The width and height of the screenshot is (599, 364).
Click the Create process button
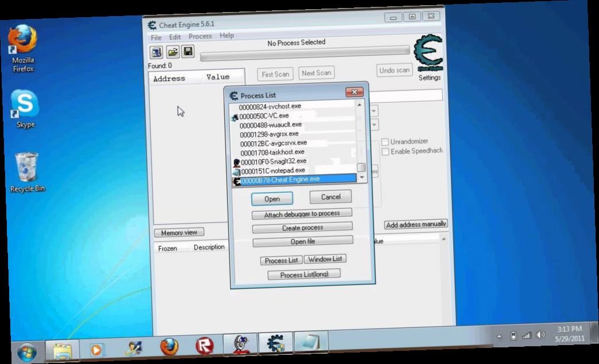(x=302, y=228)
